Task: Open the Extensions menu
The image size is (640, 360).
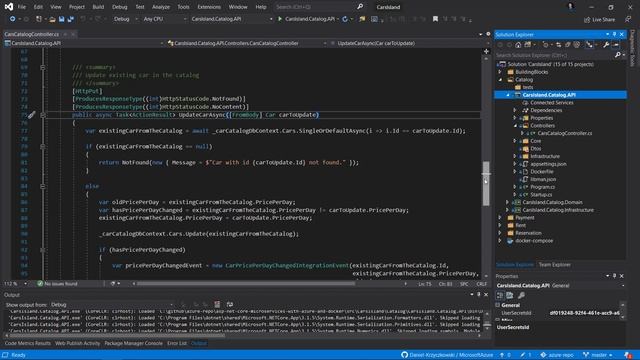Action: coord(209,7)
